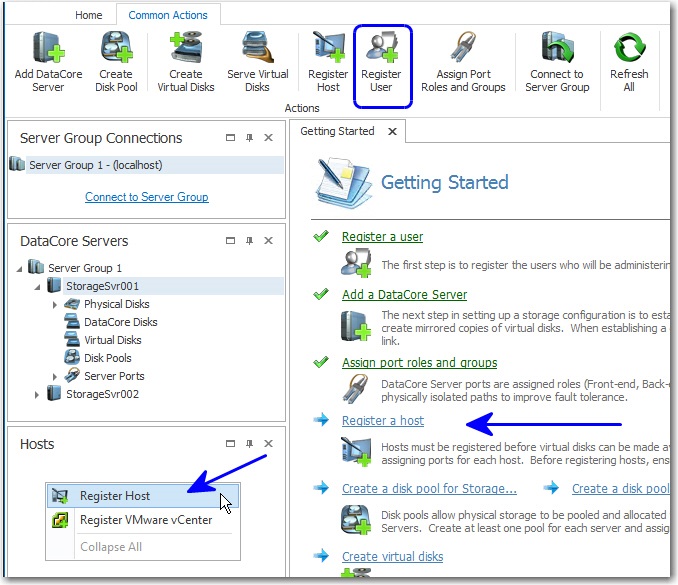The image size is (678, 585).
Task: Click the Connect to Server Group ribbon icon
Action: (x=557, y=47)
